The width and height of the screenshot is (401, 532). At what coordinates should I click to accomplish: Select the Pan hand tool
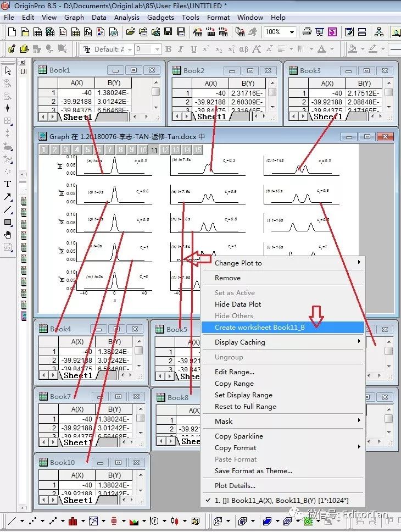[x=8, y=235]
